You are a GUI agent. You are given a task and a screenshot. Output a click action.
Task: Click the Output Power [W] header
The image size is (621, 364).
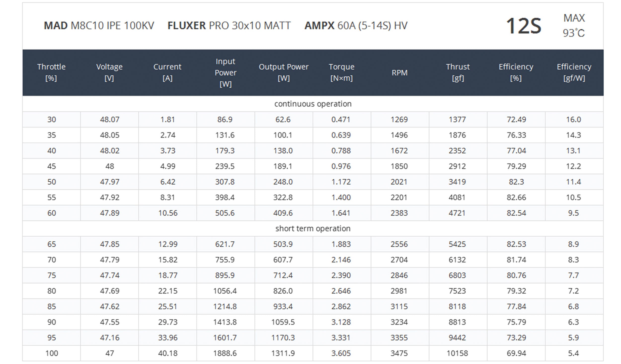pos(283,72)
